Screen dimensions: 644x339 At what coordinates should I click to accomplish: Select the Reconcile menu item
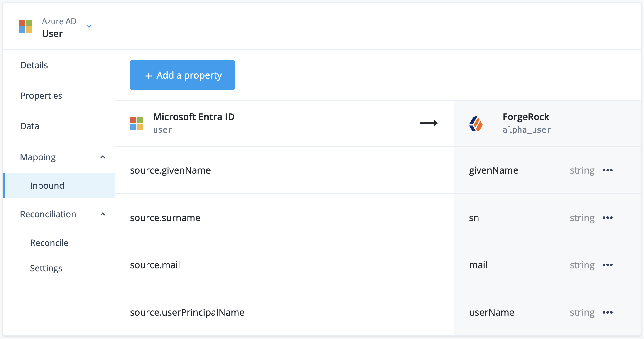point(49,242)
